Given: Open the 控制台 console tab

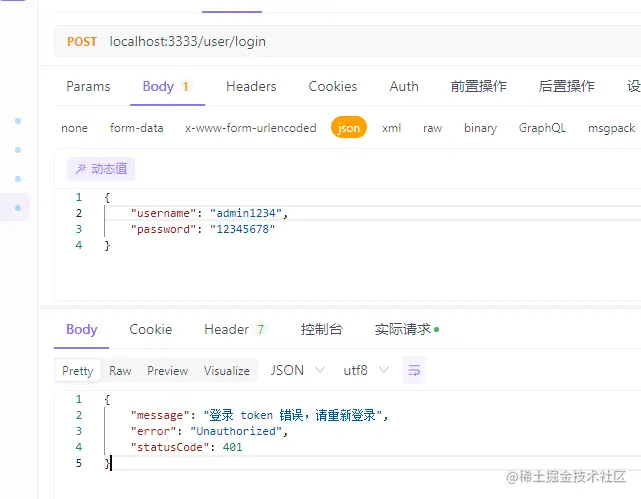Looking at the screenshot, I should pos(321,329).
